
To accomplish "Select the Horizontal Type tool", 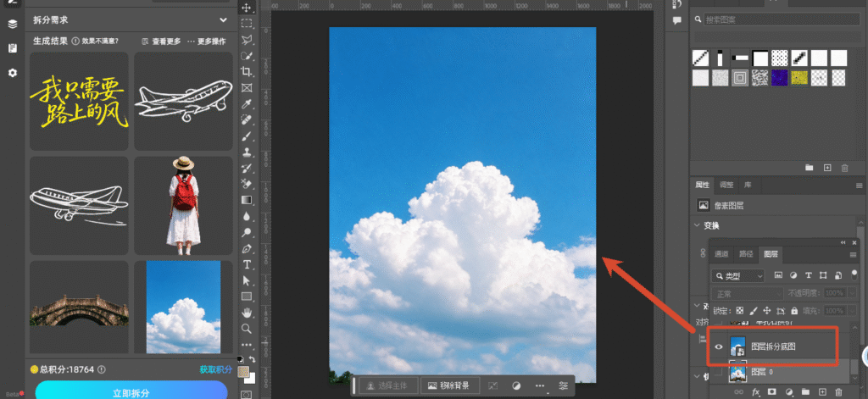I will tap(247, 264).
